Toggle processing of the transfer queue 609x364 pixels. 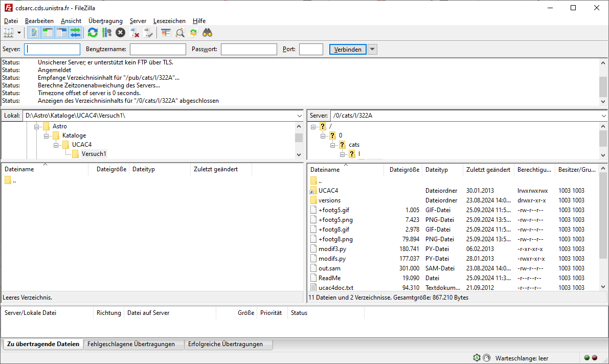[x=106, y=33]
